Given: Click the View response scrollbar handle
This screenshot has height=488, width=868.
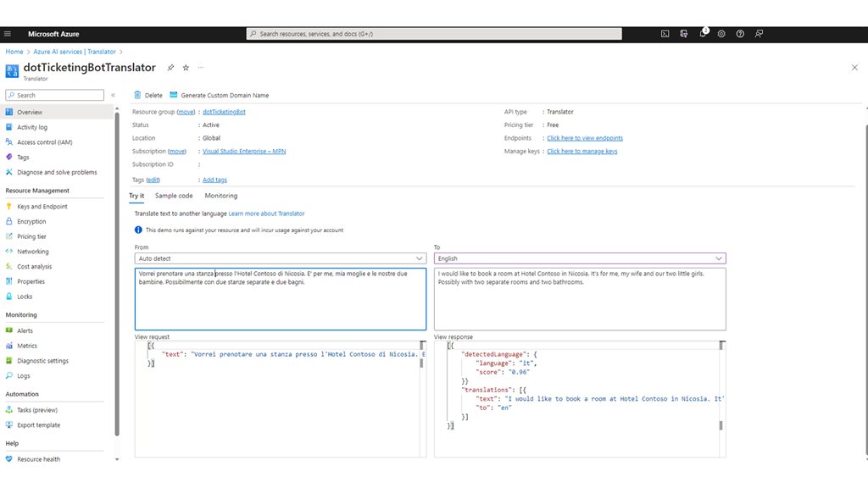Looking at the screenshot, I should point(721,425).
